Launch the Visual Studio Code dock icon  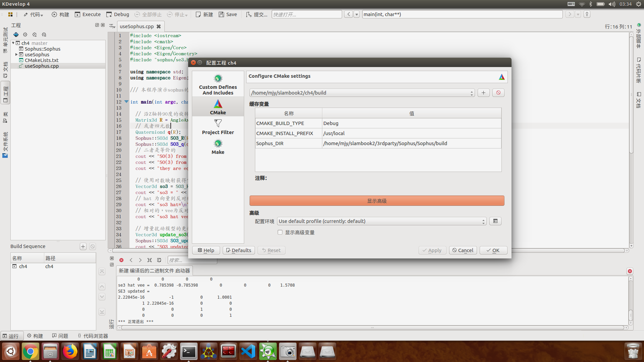[248, 351]
